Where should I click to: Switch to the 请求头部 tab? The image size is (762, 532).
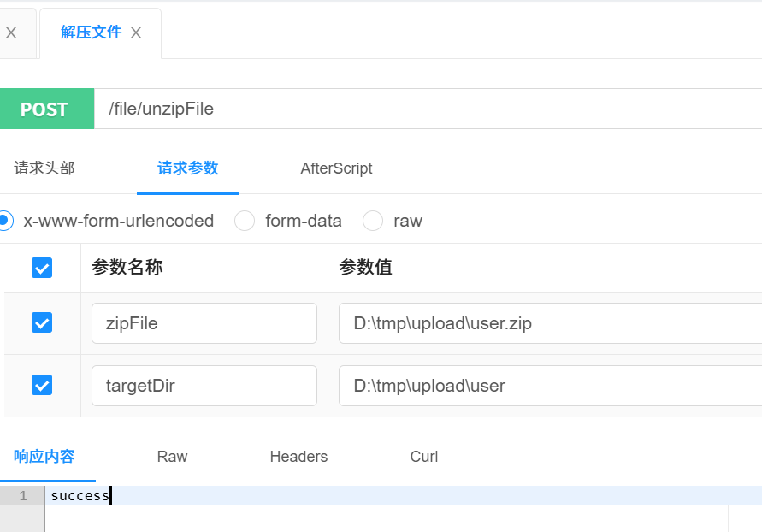point(44,168)
